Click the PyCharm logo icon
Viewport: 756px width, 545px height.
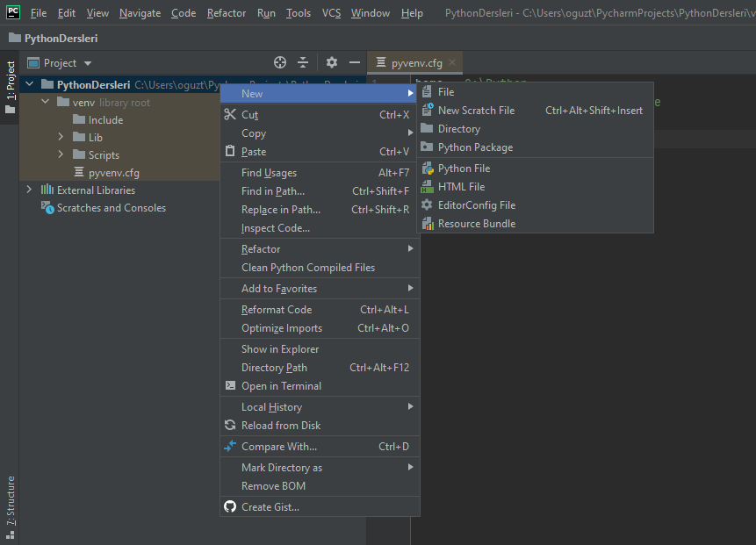(13, 12)
